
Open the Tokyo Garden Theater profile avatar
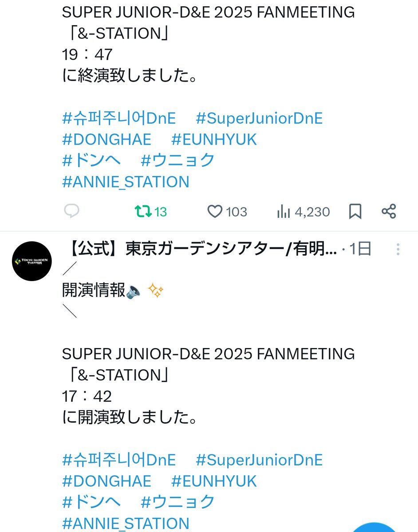[32, 261]
